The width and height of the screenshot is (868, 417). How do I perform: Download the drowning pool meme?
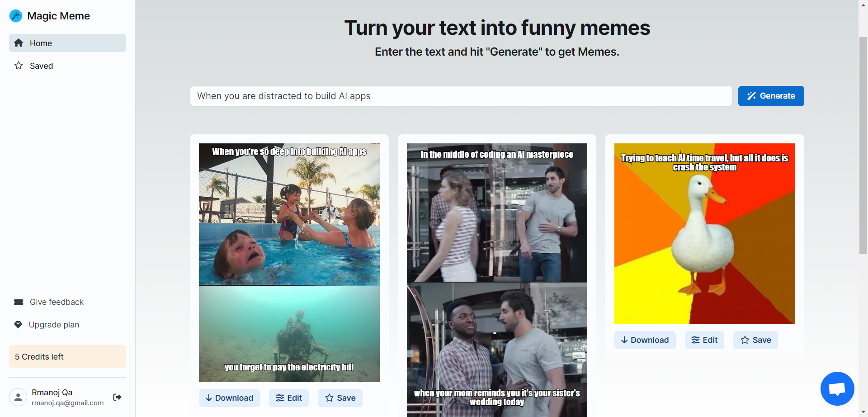[229, 398]
